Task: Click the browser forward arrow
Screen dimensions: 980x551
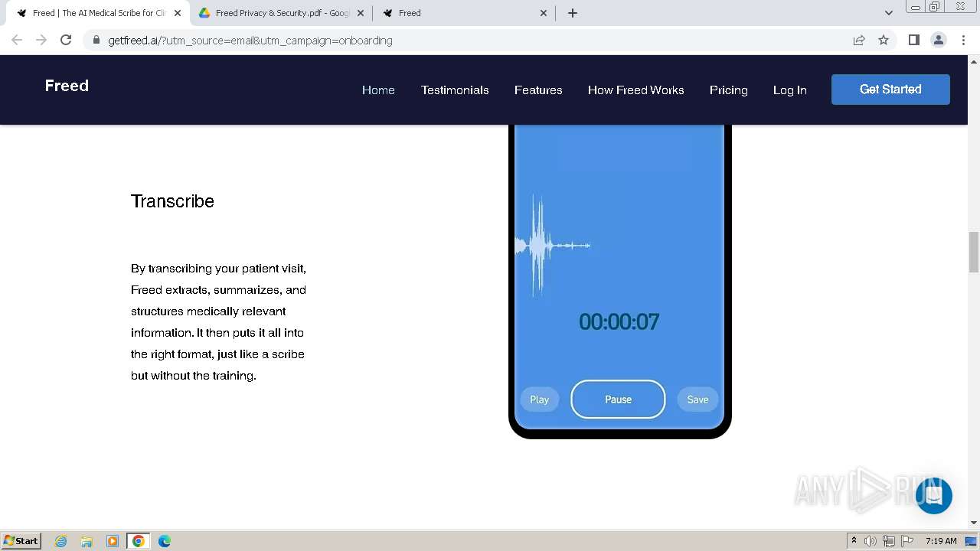Action: [x=41, y=40]
